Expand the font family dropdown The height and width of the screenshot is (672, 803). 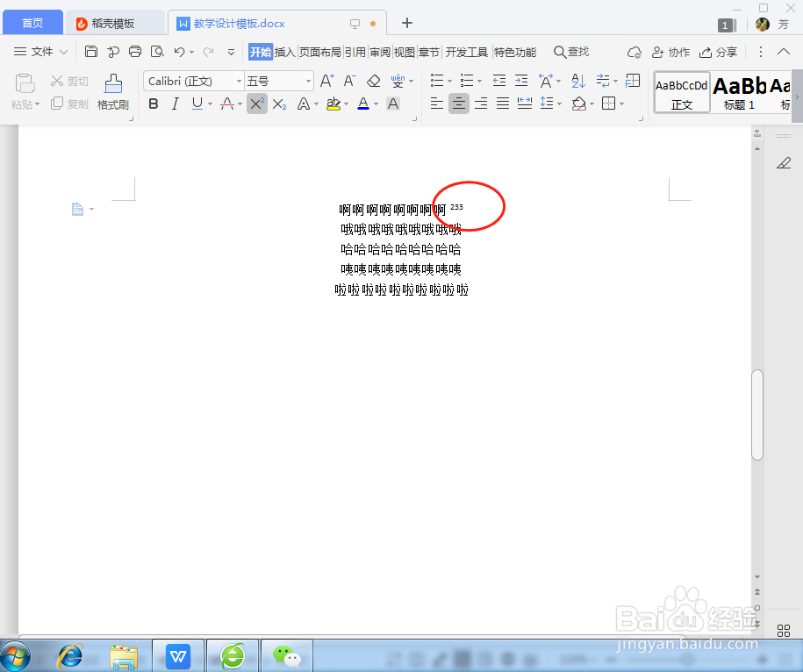pyautogui.click(x=238, y=81)
